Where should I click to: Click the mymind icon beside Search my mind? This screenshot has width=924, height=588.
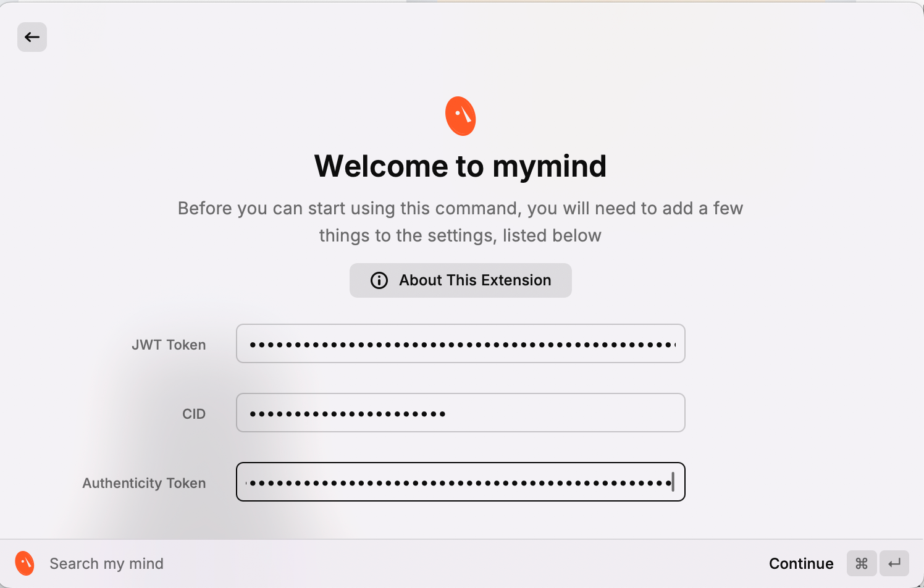pos(25,563)
